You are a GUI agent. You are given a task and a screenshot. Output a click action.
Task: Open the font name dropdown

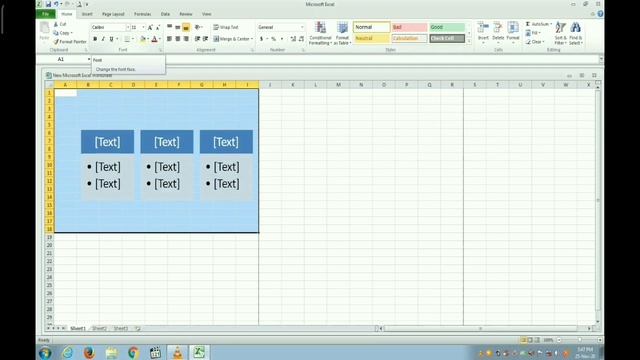click(x=127, y=27)
